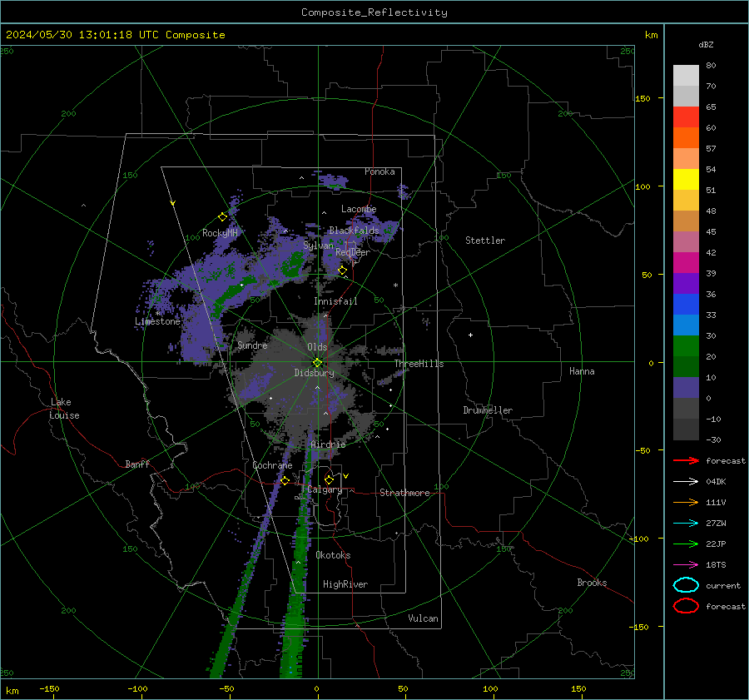The height and width of the screenshot is (700, 749).
Task: Select the magenta 39-42 dBZ swatch
Action: 686,263
